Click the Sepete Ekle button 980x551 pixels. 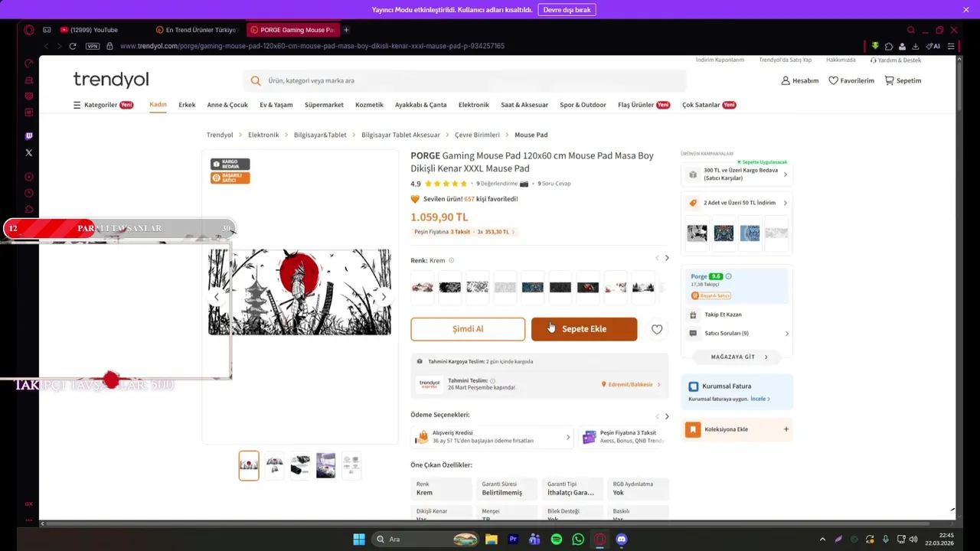[584, 329]
